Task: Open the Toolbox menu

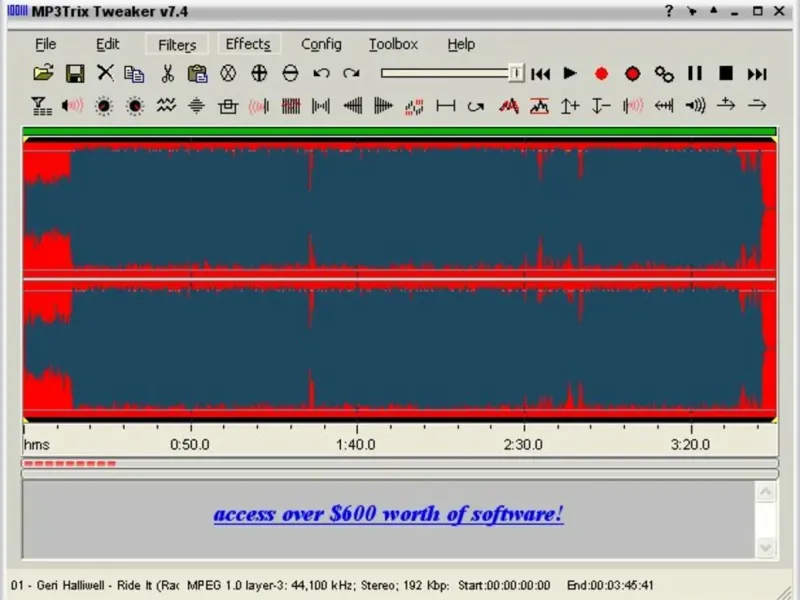Action: (393, 44)
